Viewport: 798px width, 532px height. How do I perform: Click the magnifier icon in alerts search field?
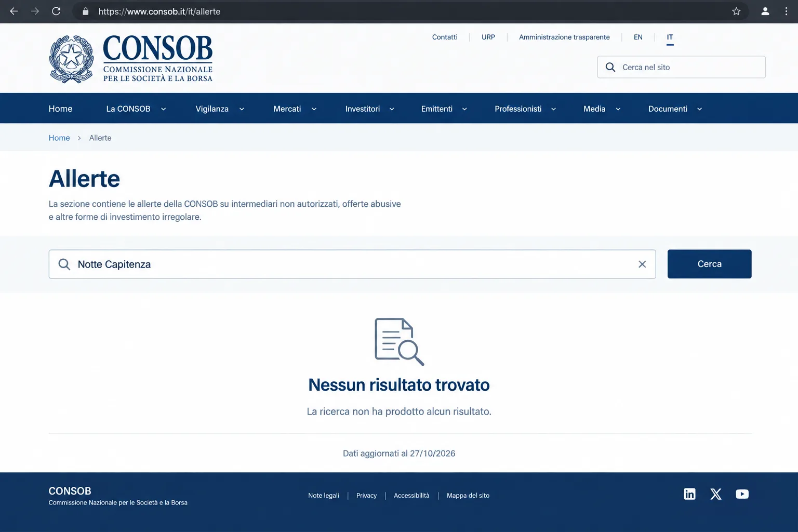coord(64,264)
